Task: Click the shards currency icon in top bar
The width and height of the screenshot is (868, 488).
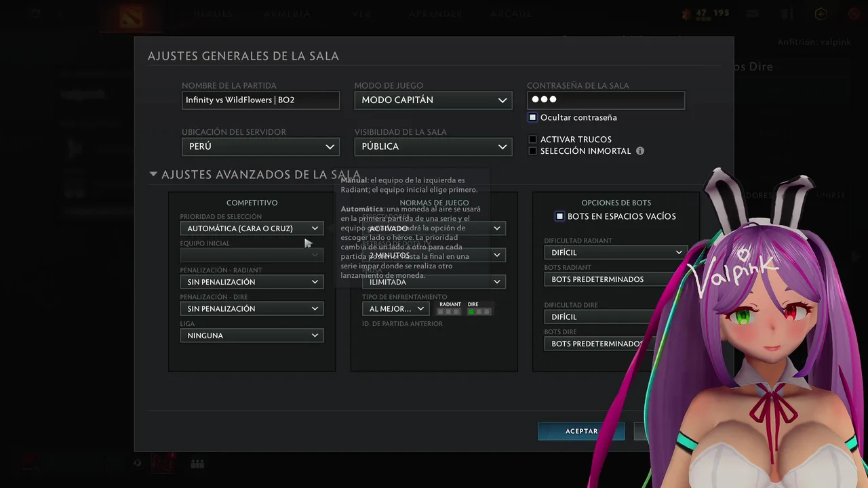Action: [685, 14]
